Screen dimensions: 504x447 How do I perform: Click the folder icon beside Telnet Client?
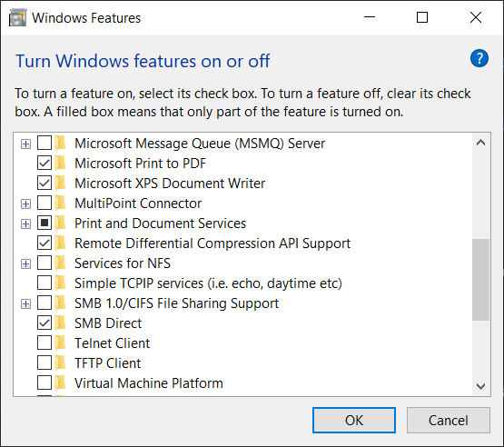point(60,343)
